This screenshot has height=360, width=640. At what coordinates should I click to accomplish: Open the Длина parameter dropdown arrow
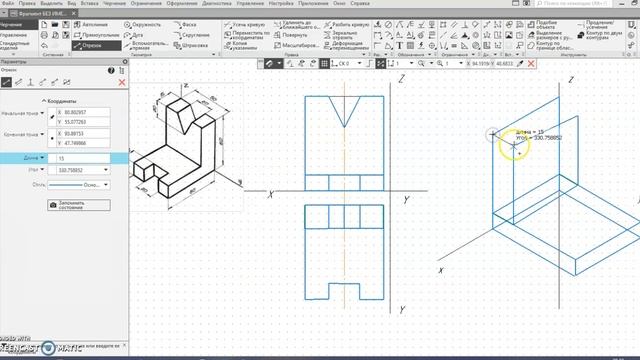(x=42, y=158)
